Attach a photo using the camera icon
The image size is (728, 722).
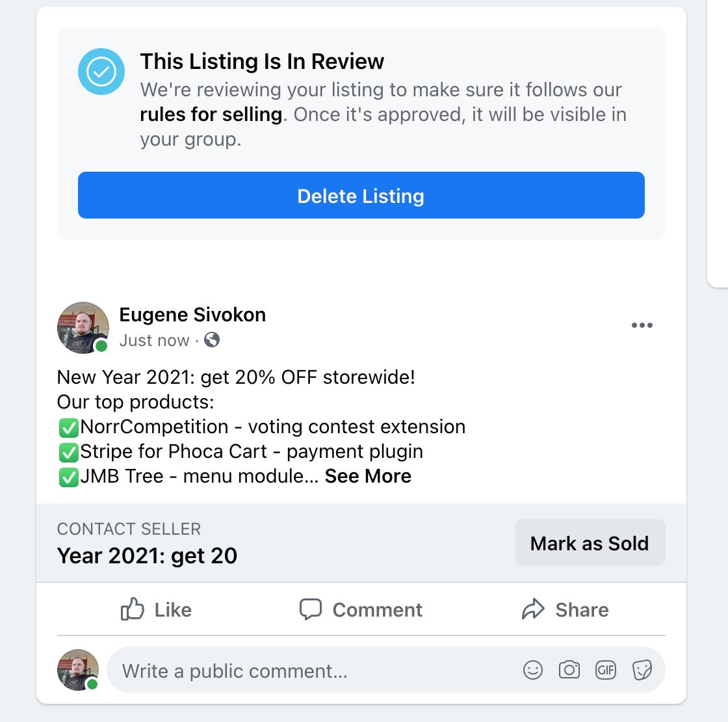point(569,670)
